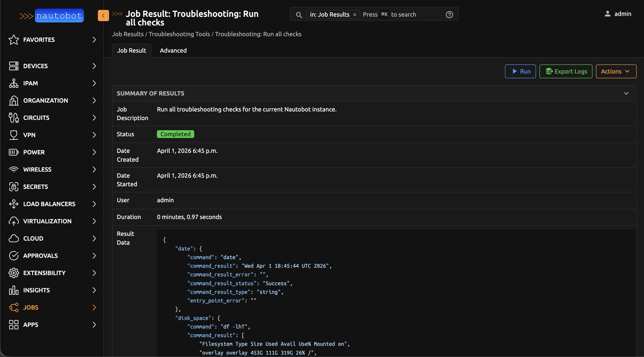Click the Load Balancers arrows icon
The width and height of the screenshot is (644, 357).
click(x=14, y=204)
